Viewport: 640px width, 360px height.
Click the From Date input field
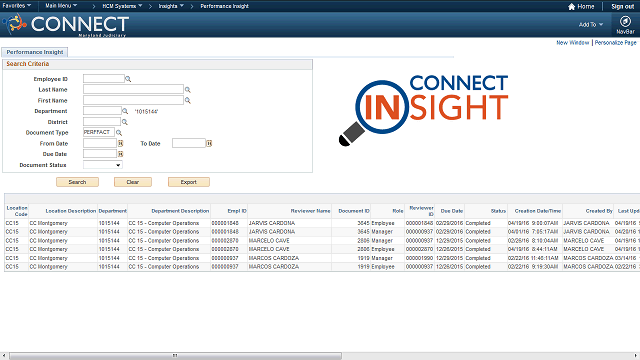pos(100,143)
